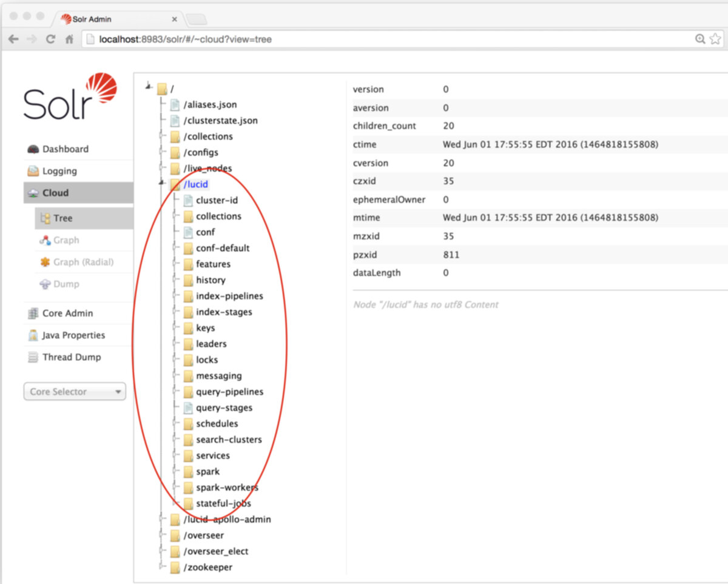Select the services folder
Image resolution: width=728 pixels, height=584 pixels.
pos(213,455)
